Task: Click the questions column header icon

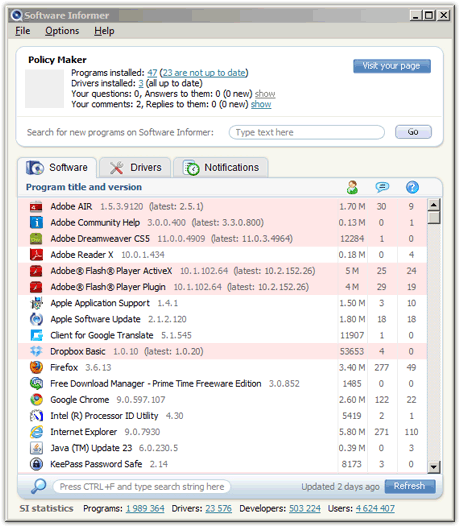Action: click(412, 187)
